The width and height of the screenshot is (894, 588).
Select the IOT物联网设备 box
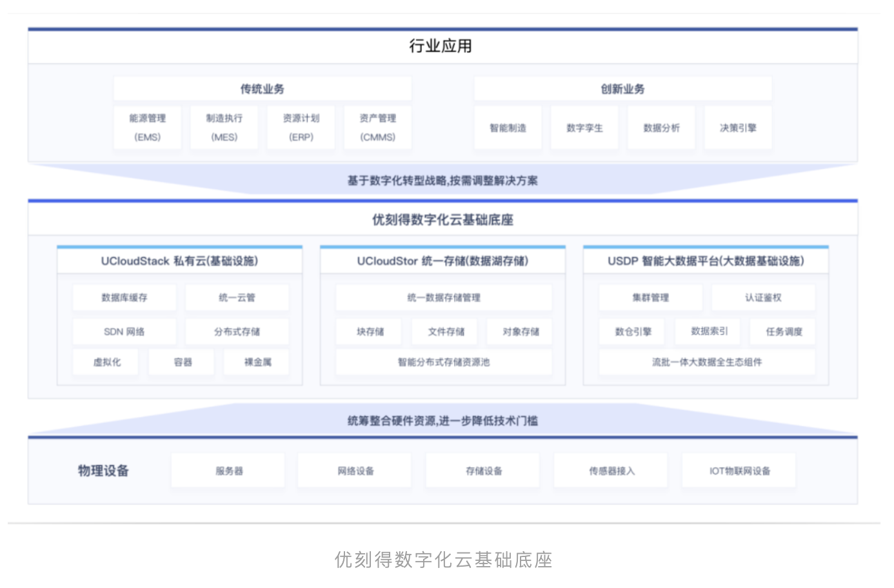740,471
